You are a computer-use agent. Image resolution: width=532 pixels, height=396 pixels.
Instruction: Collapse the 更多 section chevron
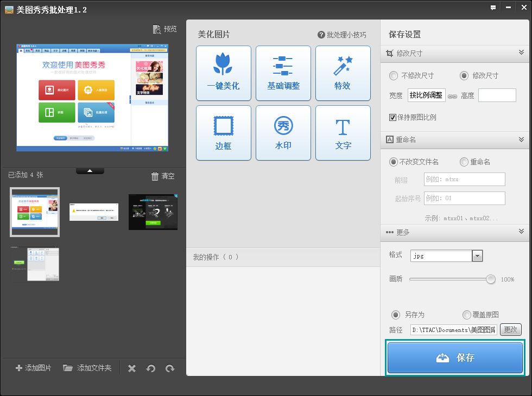(521, 231)
